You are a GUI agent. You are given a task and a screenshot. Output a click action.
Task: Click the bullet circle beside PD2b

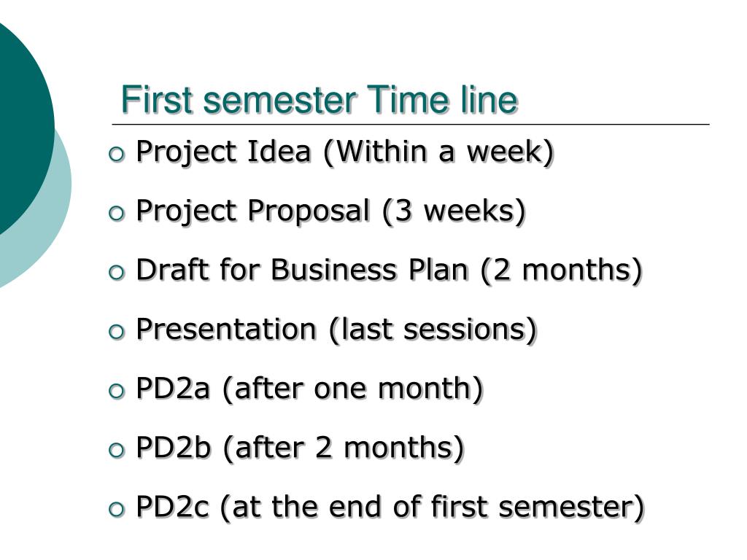(117, 450)
